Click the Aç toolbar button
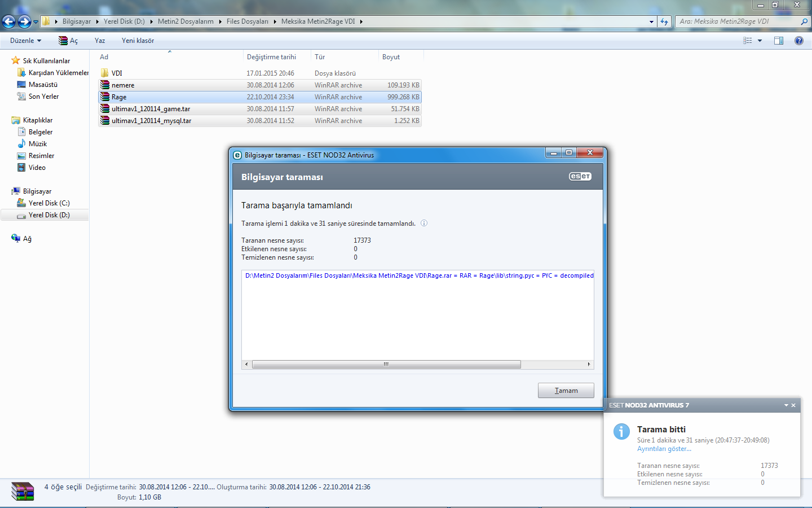The width and height of the screenshot is (812, 508). pos(68,41)
